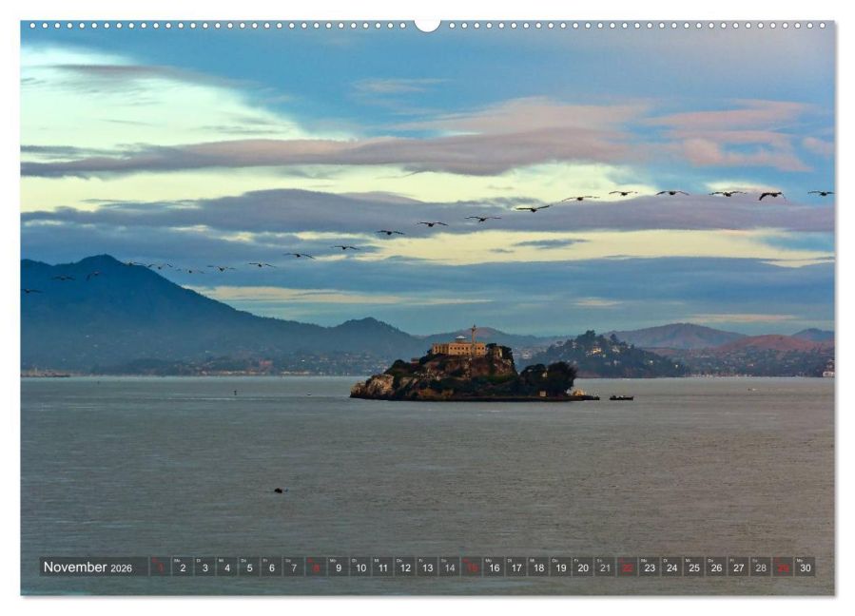Screen dimensions: 855x616
Task: Click the Alcatraz prison building on the island
Action: point(460,348)
